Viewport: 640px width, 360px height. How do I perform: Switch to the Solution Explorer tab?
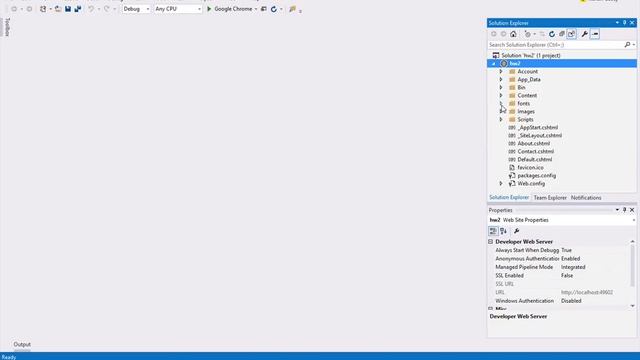[x=509, y=198]
